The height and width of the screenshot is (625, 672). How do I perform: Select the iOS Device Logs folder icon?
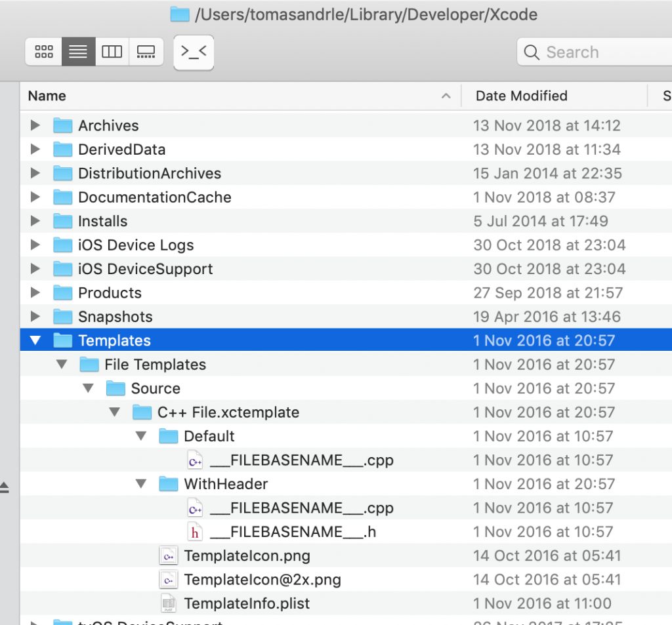62,245
